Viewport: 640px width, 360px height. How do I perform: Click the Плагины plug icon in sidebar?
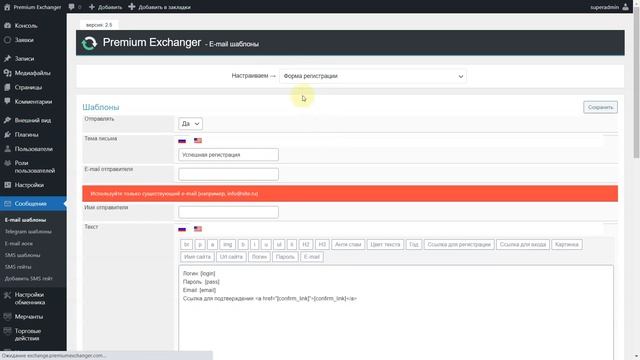click(x=7, y=134)
